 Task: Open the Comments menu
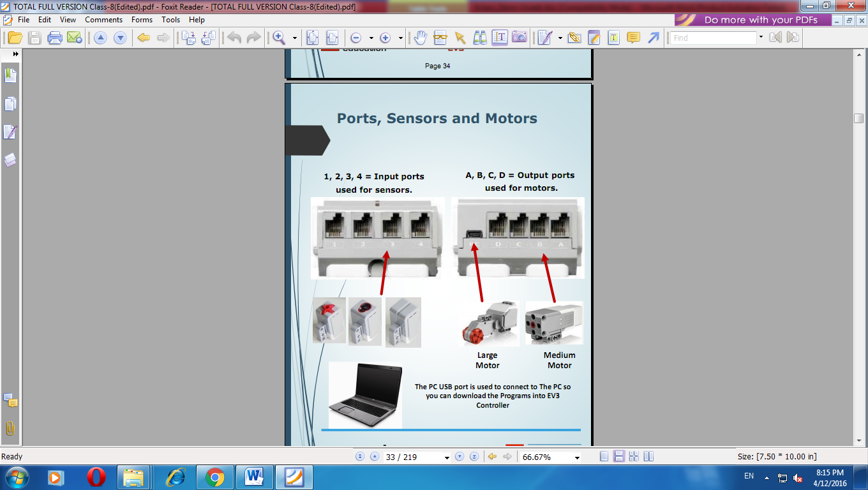[x=103, y=20]
